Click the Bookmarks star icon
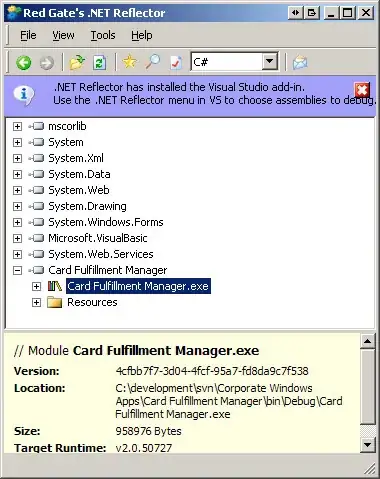The height and width of the screenshot is (479, 380). (x=129, y=62)
